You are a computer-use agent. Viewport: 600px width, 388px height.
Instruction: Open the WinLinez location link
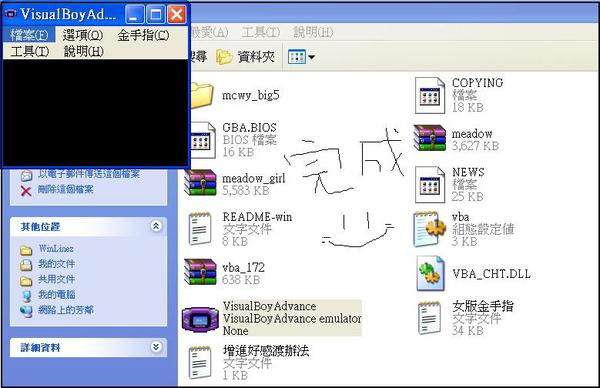click(x=56, y=248)
